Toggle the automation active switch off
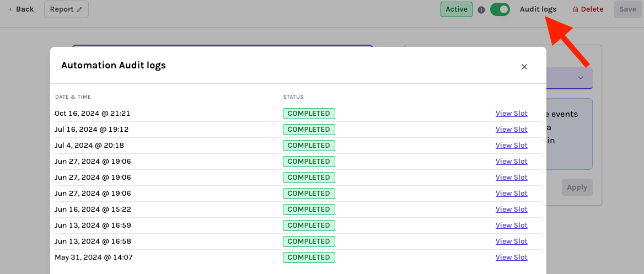Viewport: 644px width, 274px height. [x=500, y=9]
